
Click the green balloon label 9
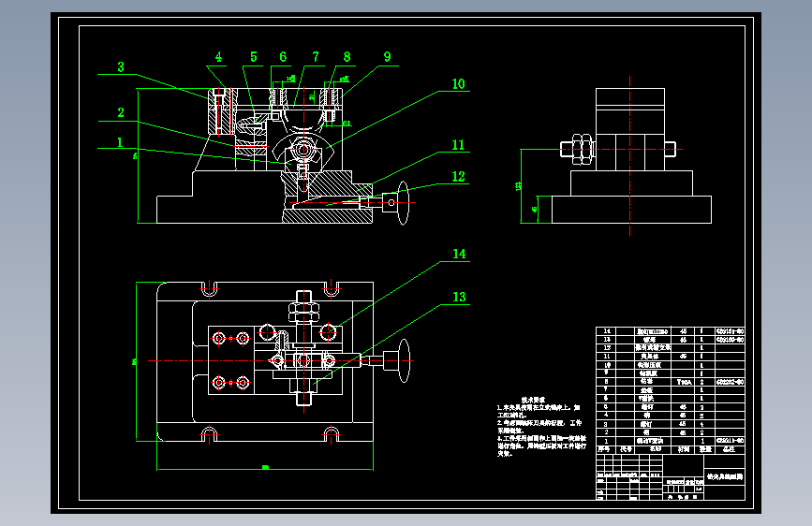(x=387, y=57)
